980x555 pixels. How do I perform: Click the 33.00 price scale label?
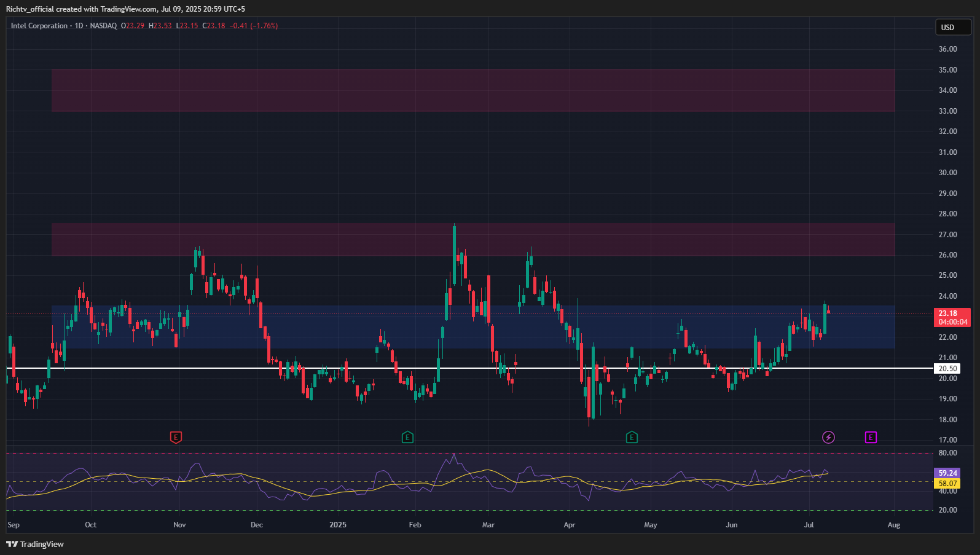coord(948,111)
